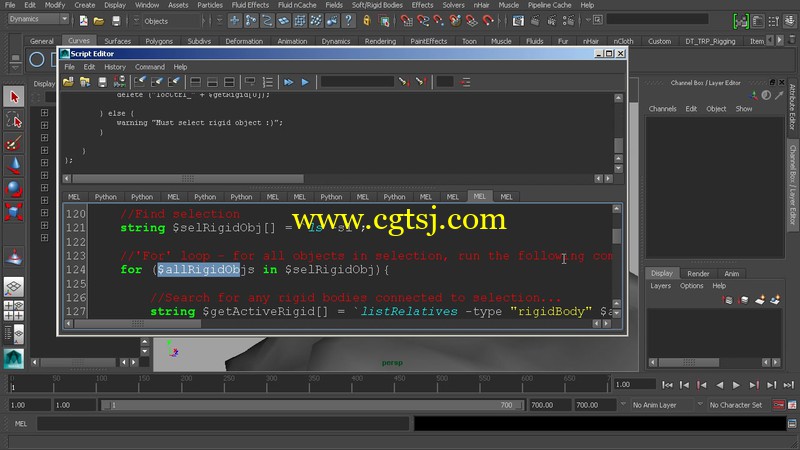Open Script Editor History menu

pos(115,67)
